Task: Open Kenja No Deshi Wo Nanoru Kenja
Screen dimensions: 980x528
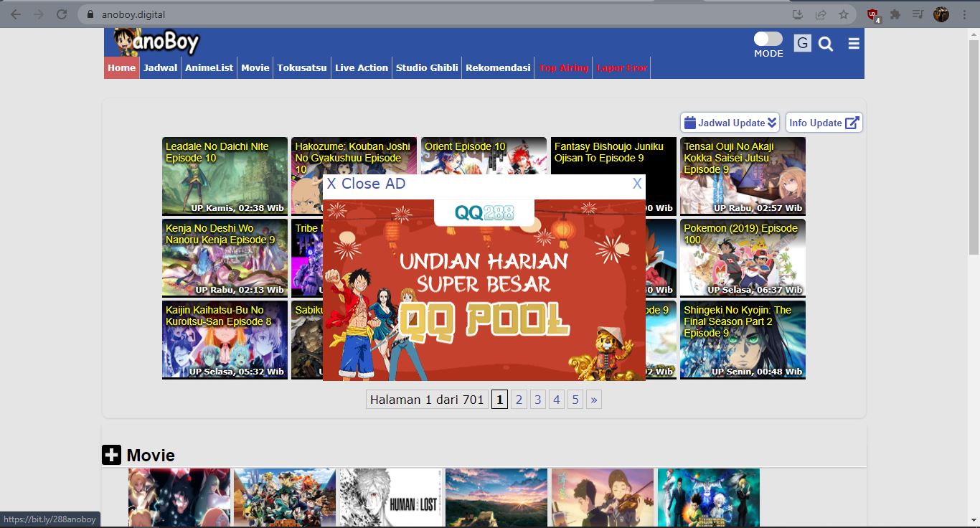Action: (x=225, y=258)
